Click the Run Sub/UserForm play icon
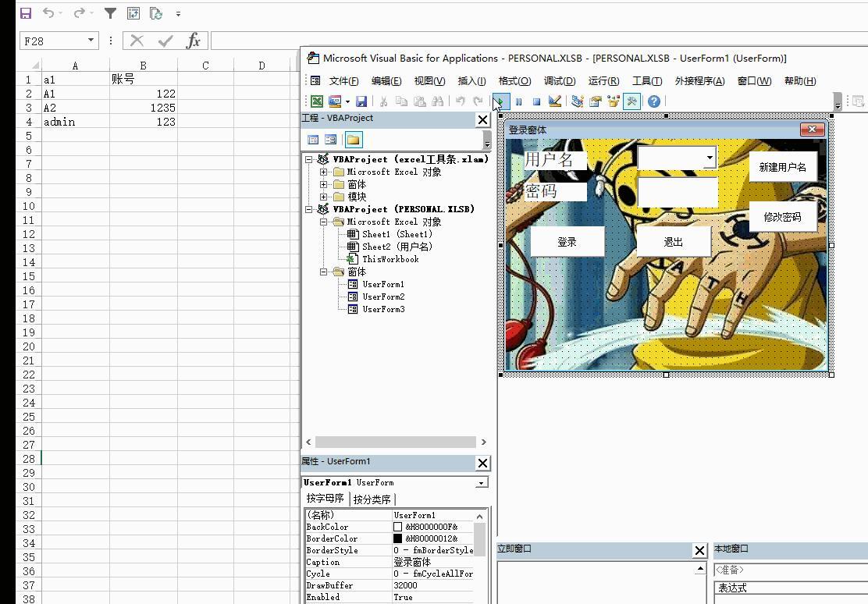Viewport: 868px width, 604px height. 500,101
